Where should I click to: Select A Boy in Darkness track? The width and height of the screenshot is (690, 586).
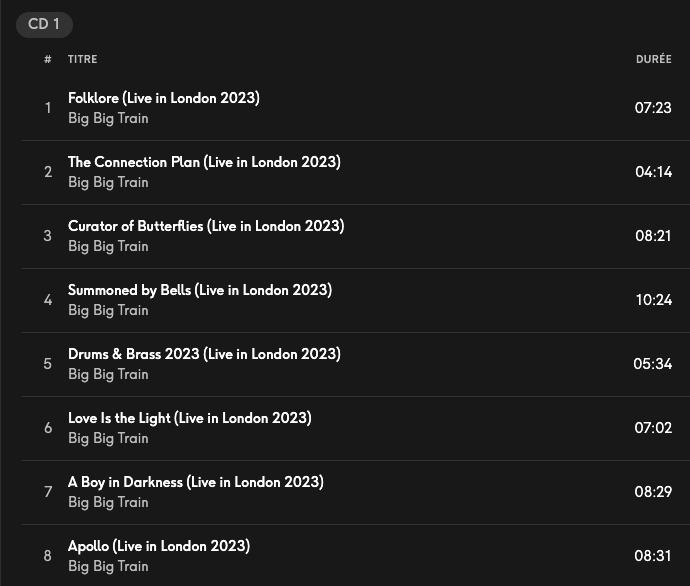[195, 482]
